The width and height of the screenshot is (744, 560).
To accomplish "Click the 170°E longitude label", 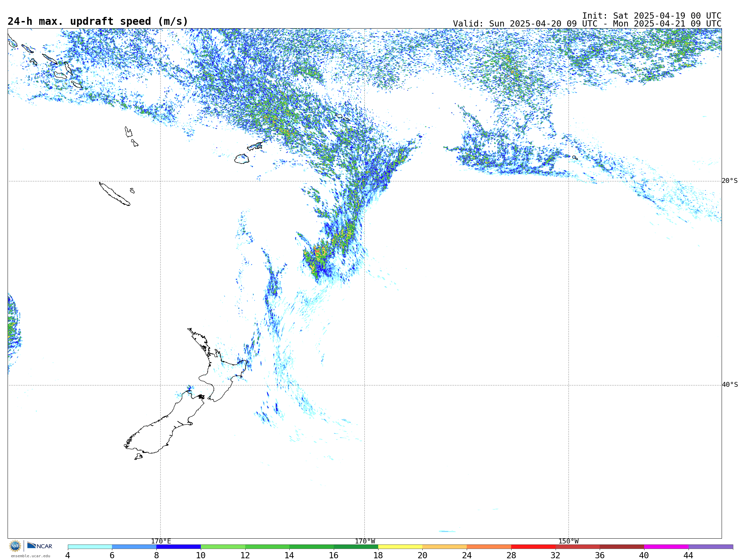I will 161,541.
